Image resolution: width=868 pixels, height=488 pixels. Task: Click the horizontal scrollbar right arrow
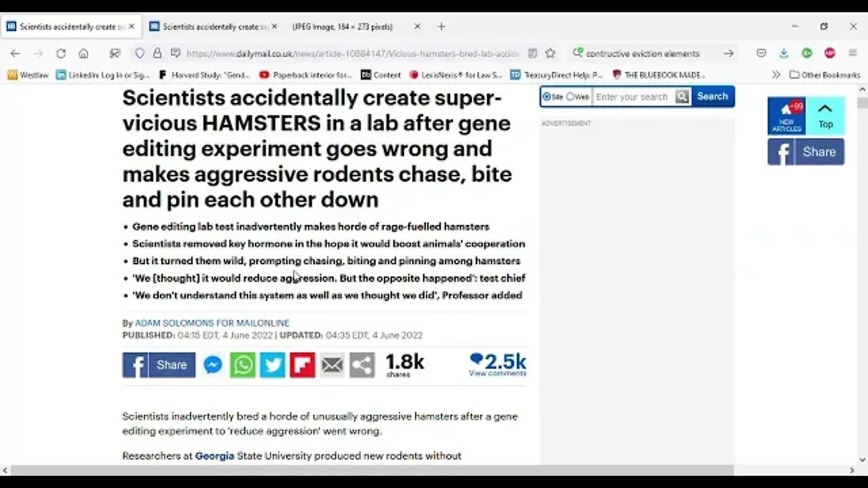pos(852,470)
